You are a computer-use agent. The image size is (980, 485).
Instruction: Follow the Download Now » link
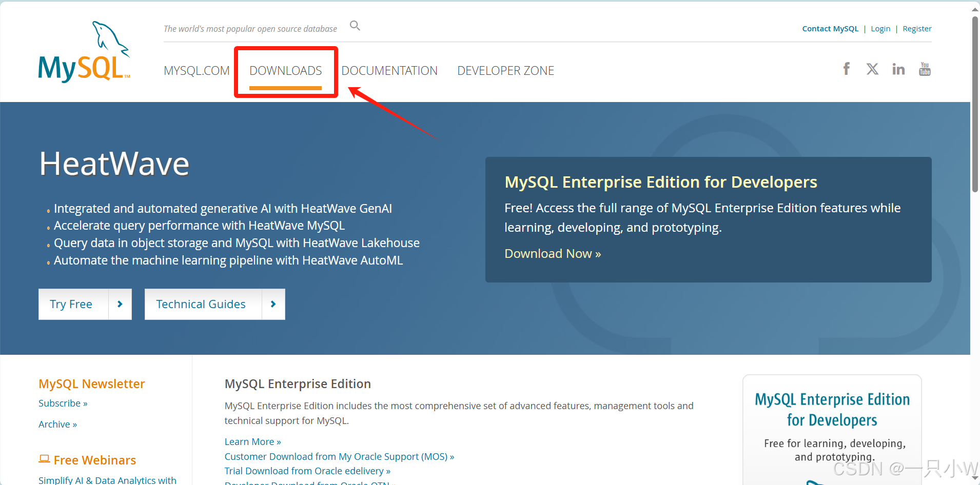(553, 254)
